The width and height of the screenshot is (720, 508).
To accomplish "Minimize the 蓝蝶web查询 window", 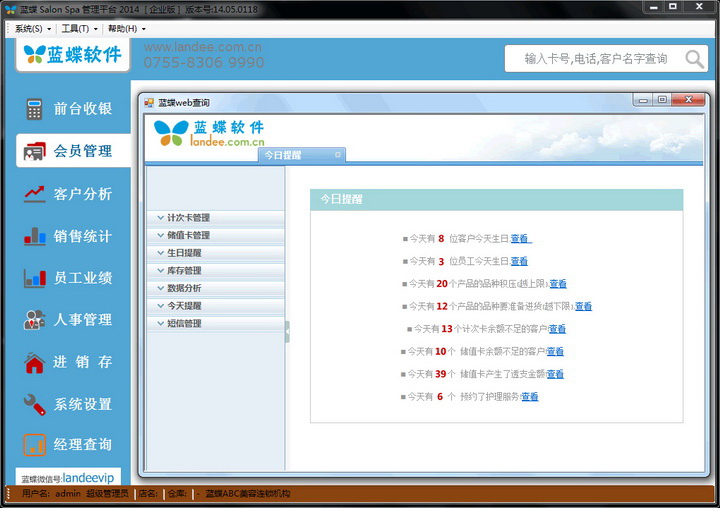I will (643, 100).
